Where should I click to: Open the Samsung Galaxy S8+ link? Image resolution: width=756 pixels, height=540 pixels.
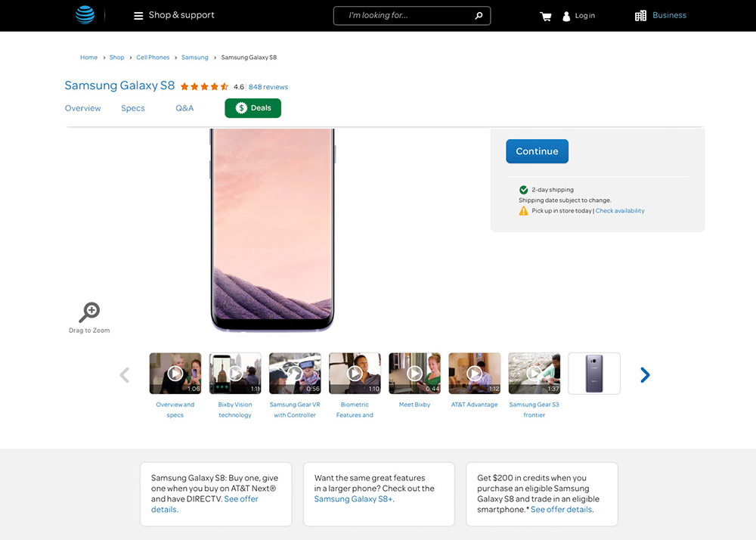coord(353,499)
